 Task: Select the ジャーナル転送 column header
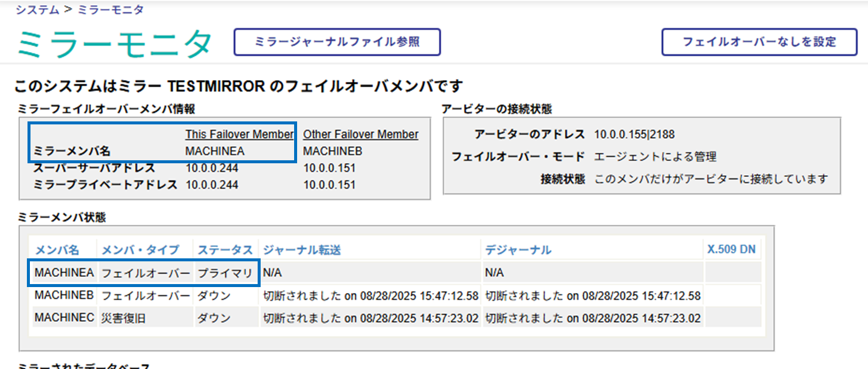point(302,250)
